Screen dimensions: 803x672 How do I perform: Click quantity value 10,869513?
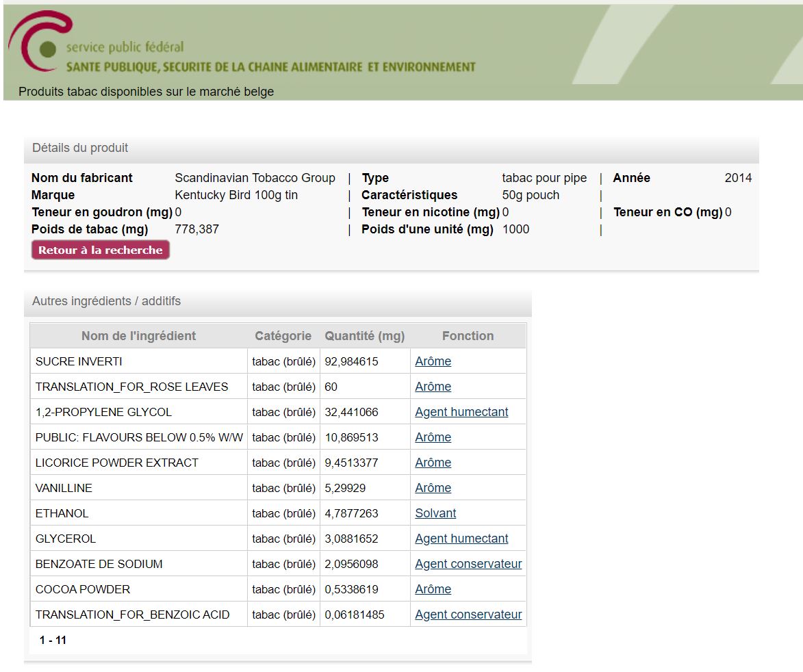pyautogui.click(x=351, y=437)
